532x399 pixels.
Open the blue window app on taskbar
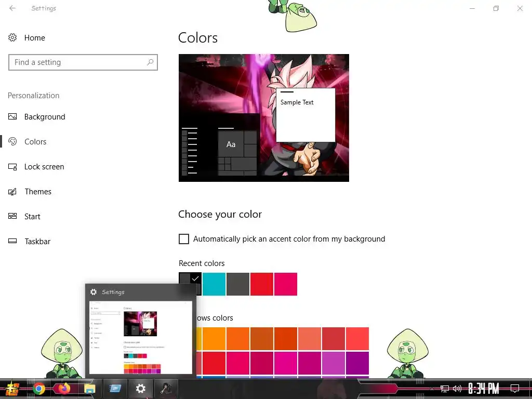pos(115,389)
